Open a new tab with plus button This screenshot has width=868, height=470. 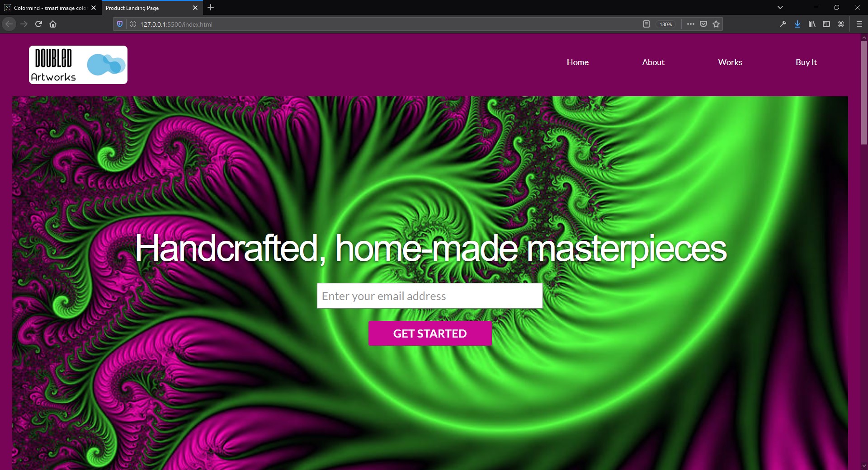pos(211,8)
